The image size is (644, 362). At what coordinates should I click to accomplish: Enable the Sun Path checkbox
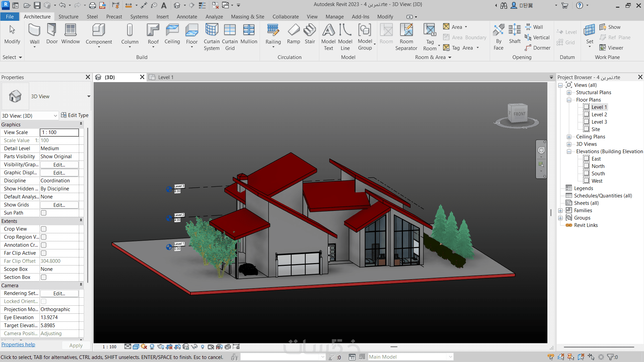coord(44,213)
